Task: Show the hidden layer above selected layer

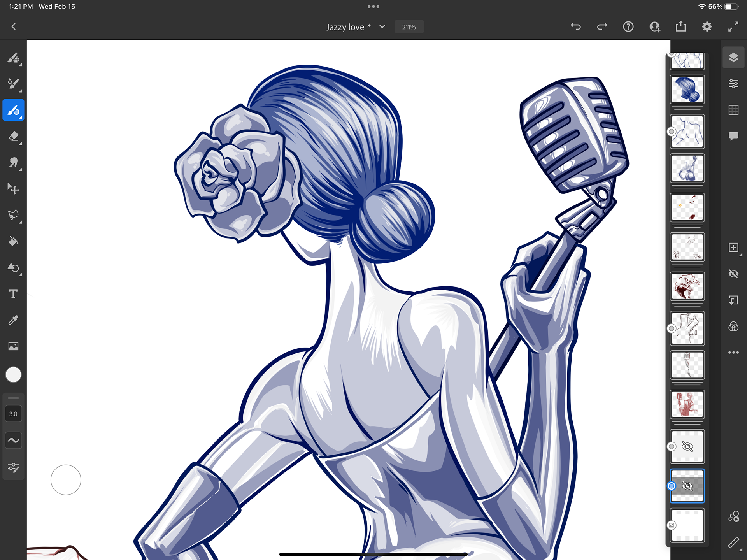Action: [687, 446]
